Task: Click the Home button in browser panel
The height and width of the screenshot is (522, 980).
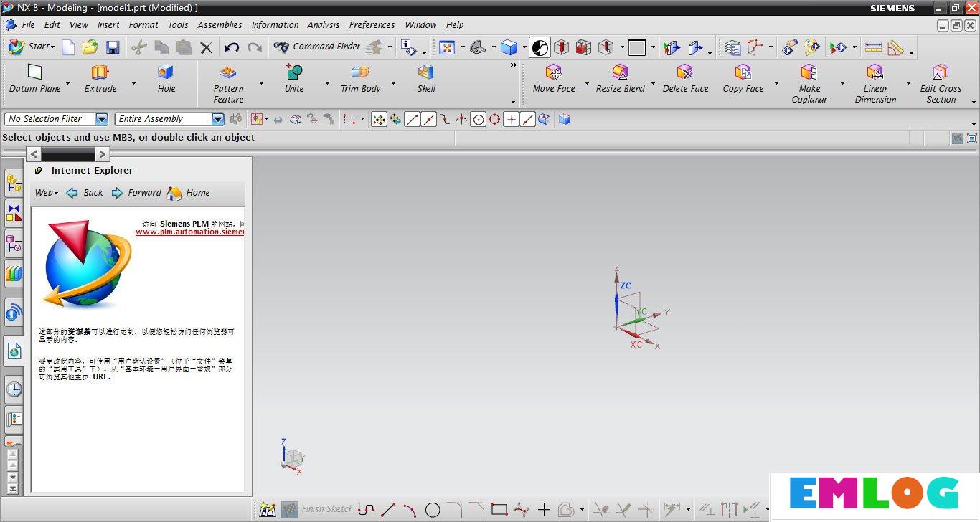Action: tap(189, 192)
